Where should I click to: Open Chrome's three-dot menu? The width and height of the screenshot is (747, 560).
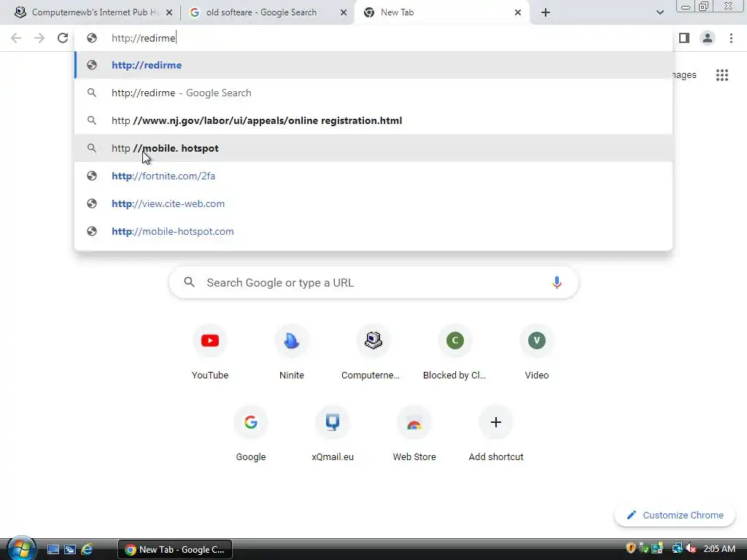[731, 38]
